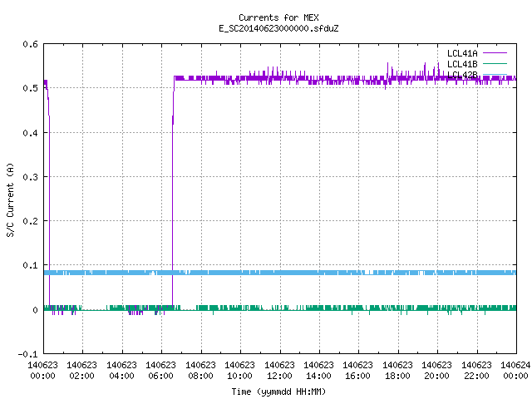
Task: Click the y-axis tick value 0.6
Action: (x=30, y=44)
